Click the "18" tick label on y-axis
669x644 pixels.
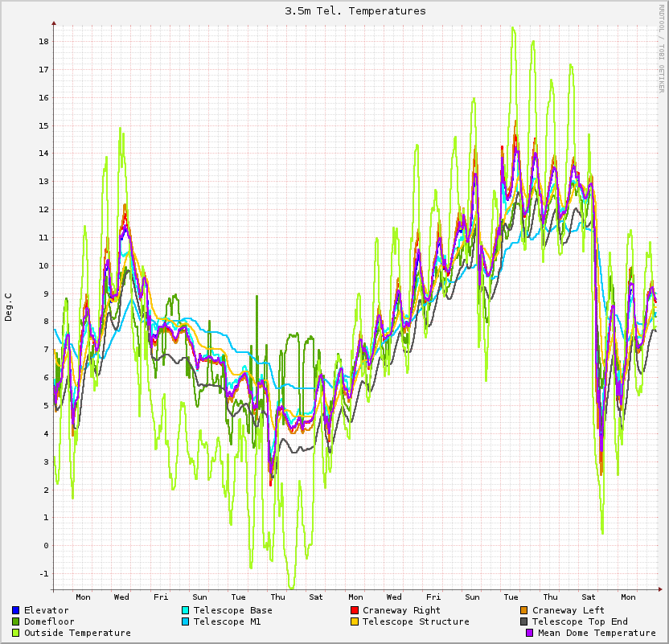point(44,42)
